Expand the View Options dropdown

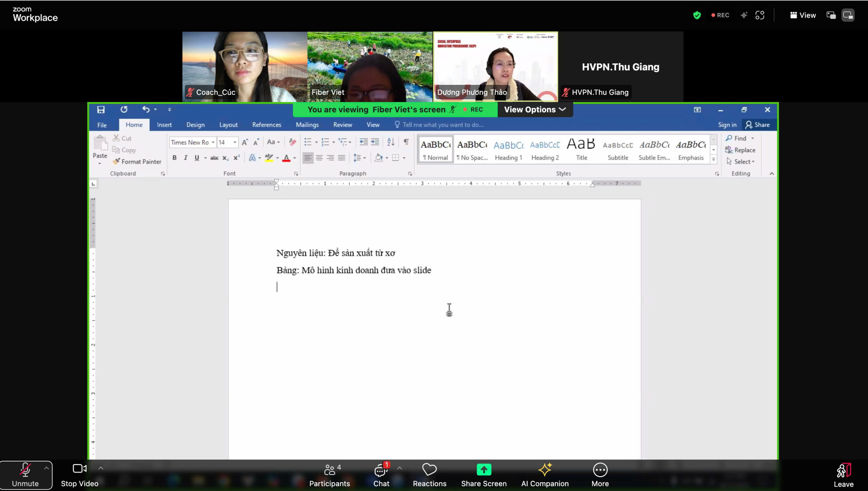click(x=535, y=110)
